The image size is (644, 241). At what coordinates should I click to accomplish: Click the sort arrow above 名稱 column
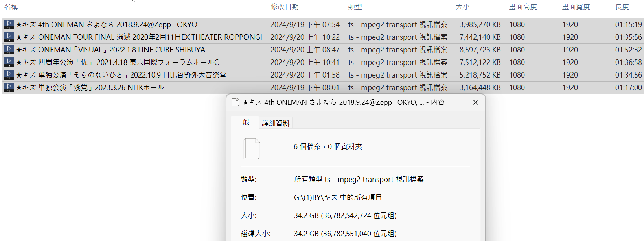(133, 1)
